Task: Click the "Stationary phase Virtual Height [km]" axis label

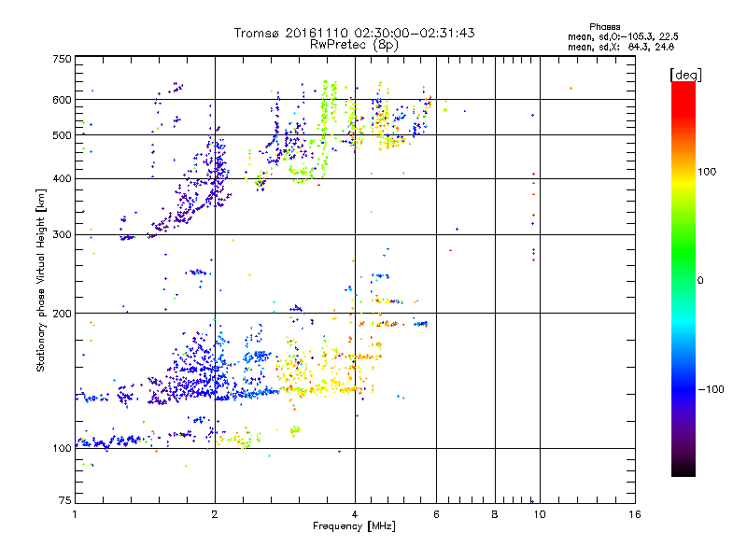Action: (41, 280)
